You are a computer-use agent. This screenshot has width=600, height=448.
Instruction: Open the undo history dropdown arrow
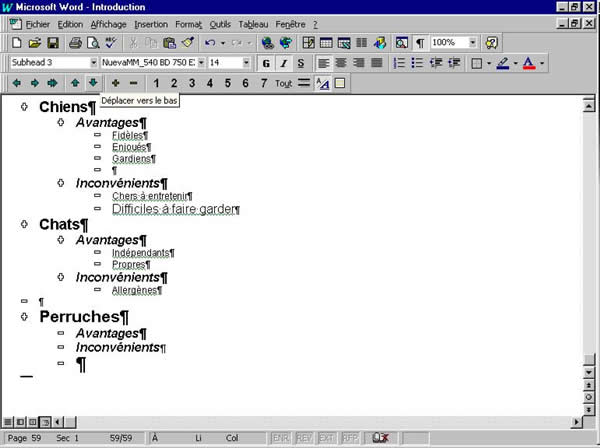click(223, 43)
